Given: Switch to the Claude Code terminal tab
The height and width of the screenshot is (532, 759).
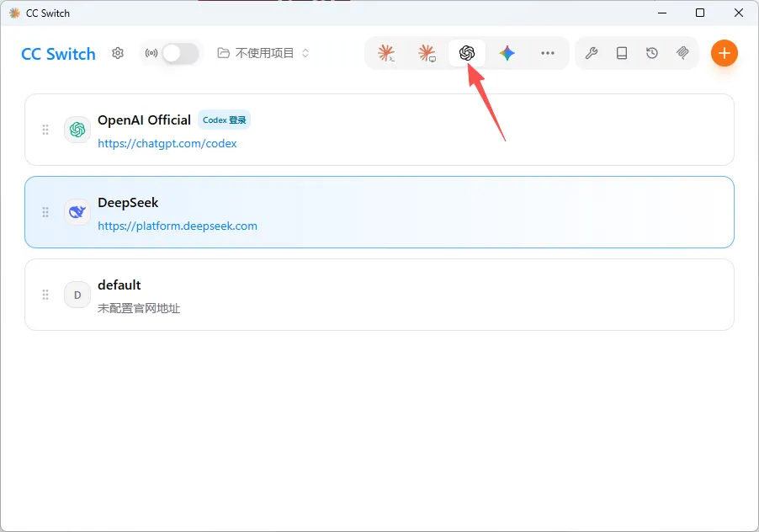Looking at the screenshot, I should 386,53.
